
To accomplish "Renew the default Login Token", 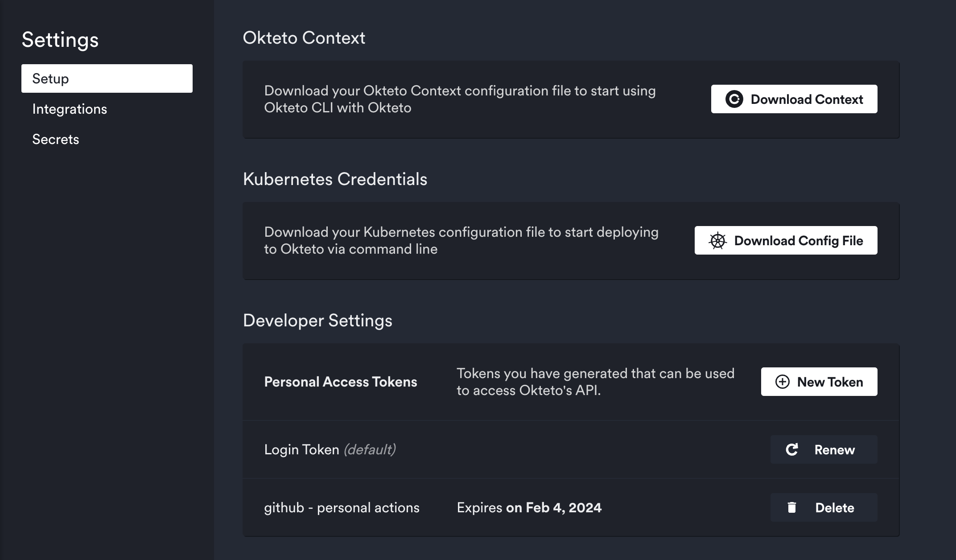I will coord(834,450).
